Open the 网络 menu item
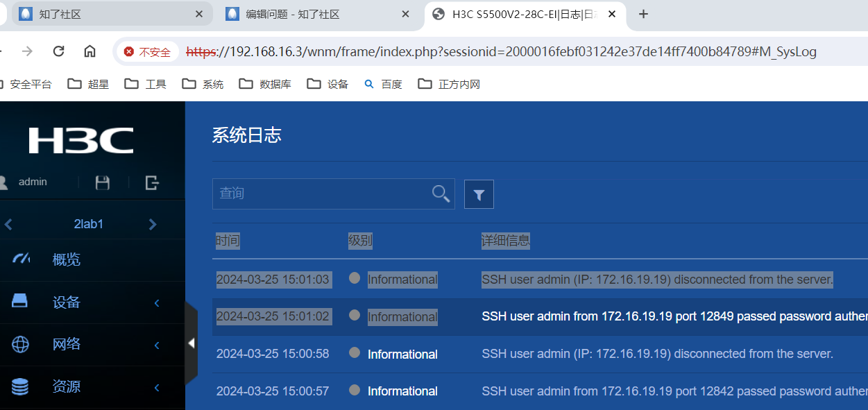This screenshot has height=410, width=868. coord(67,344)
